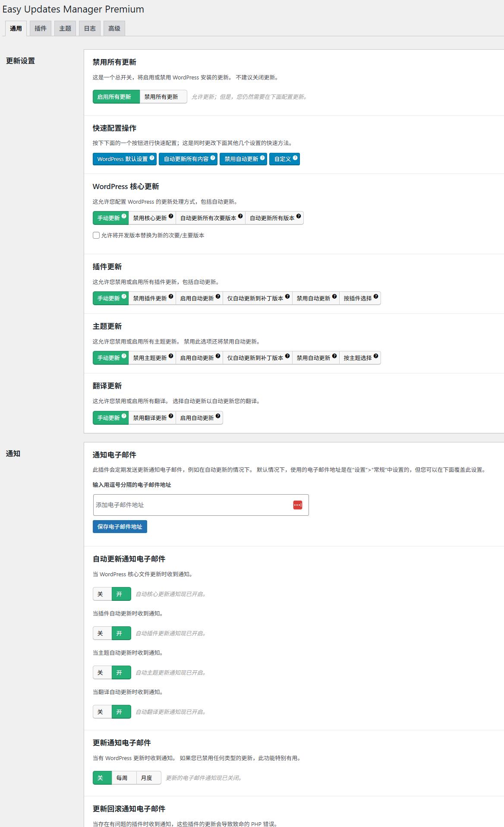Click help icon beside 自动更新所有版本

pyautogui.click(x=299, y=216)
